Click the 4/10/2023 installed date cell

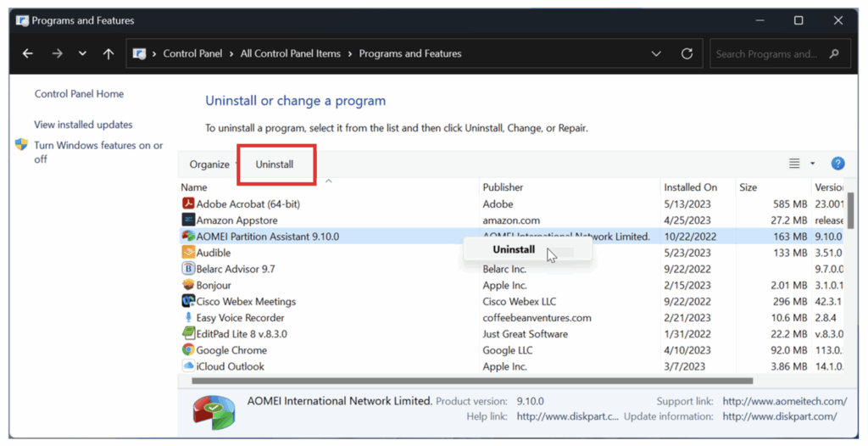click(687, 350)
